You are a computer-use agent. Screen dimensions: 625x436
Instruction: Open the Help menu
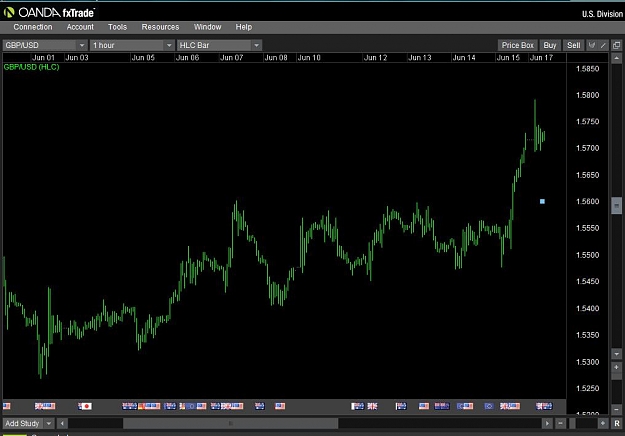click(244, 27)
